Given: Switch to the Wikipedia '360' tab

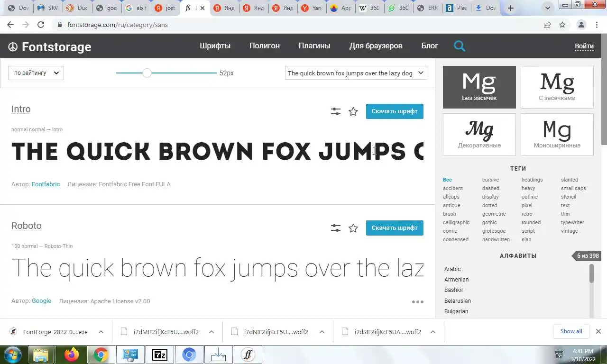Looking at the screenshot, I should pyautogui.click(x=368, y=8).
